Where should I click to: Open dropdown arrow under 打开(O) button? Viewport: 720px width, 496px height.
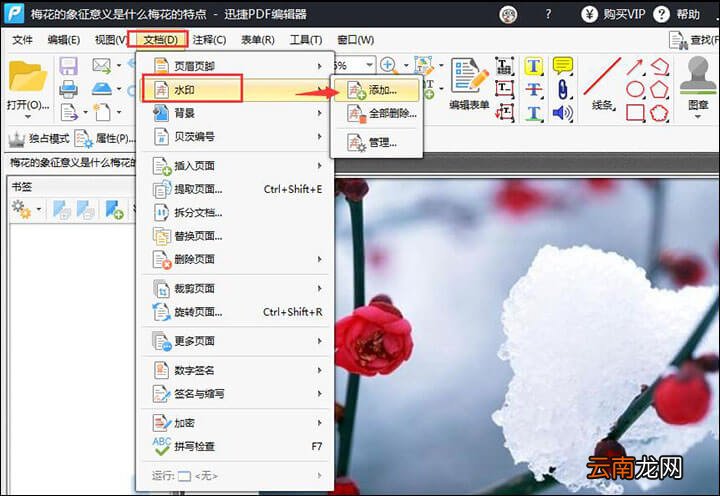point(28,117)
